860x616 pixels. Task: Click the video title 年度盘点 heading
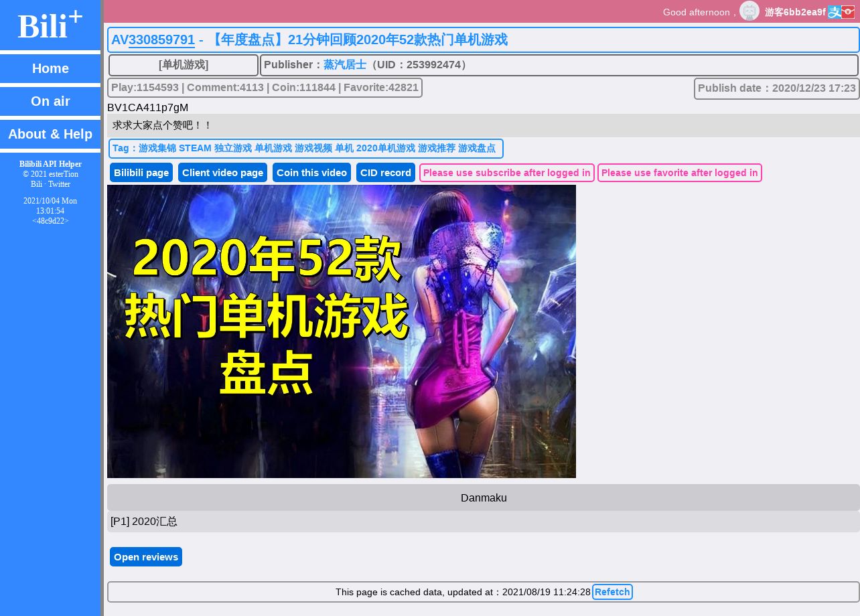(358, 40)
